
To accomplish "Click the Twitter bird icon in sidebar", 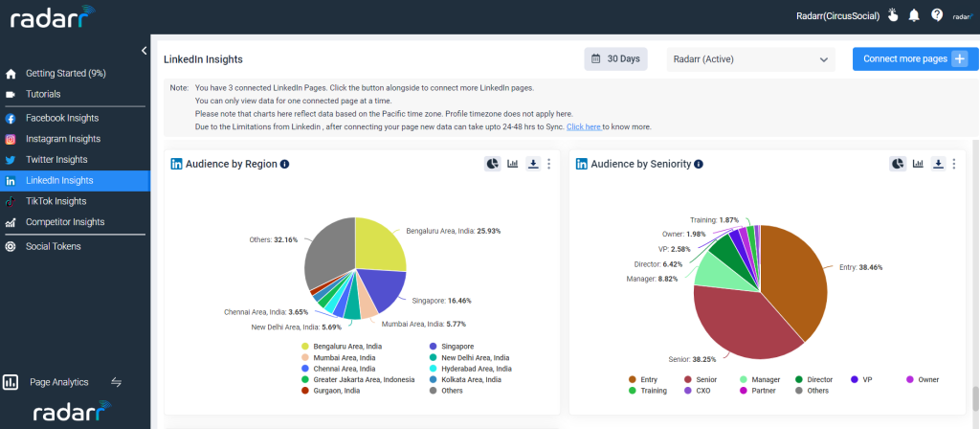I will [10, 160].
